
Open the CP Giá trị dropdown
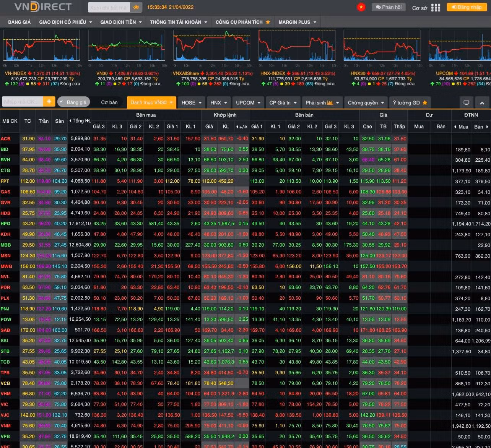283,102
